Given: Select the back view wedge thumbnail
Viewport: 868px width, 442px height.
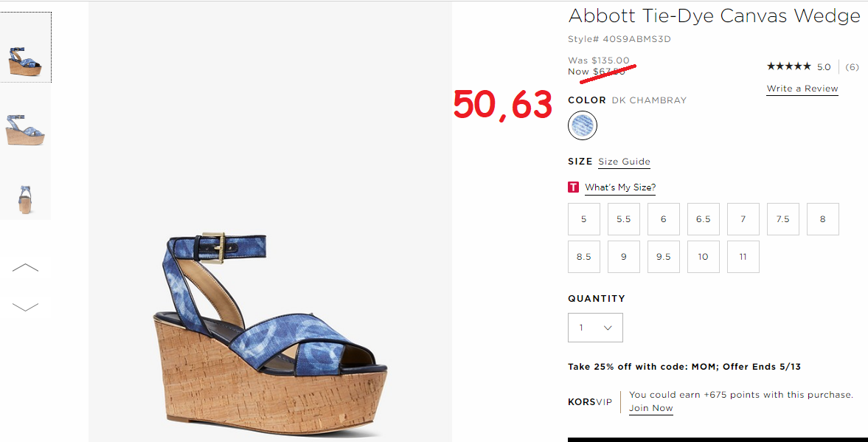Looking at the screenshot, I should [26, 199].
